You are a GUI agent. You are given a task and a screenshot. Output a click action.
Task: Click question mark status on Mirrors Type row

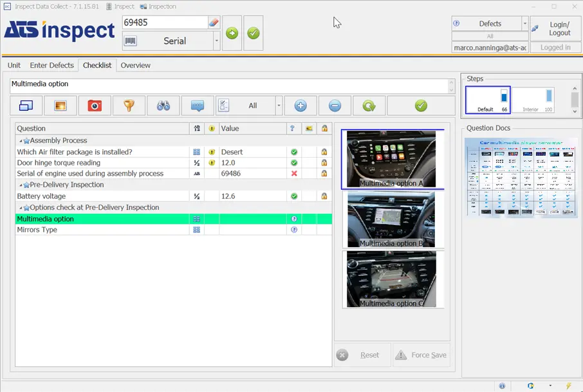[x=294, y=230]
